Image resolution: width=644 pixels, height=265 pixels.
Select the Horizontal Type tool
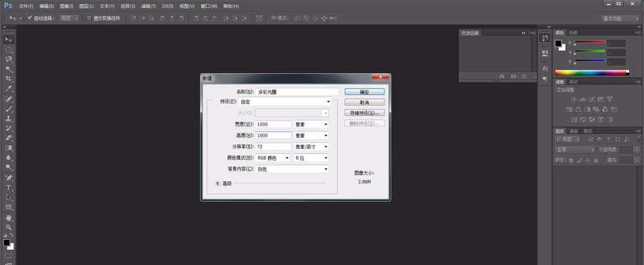(x=9, y=188)
